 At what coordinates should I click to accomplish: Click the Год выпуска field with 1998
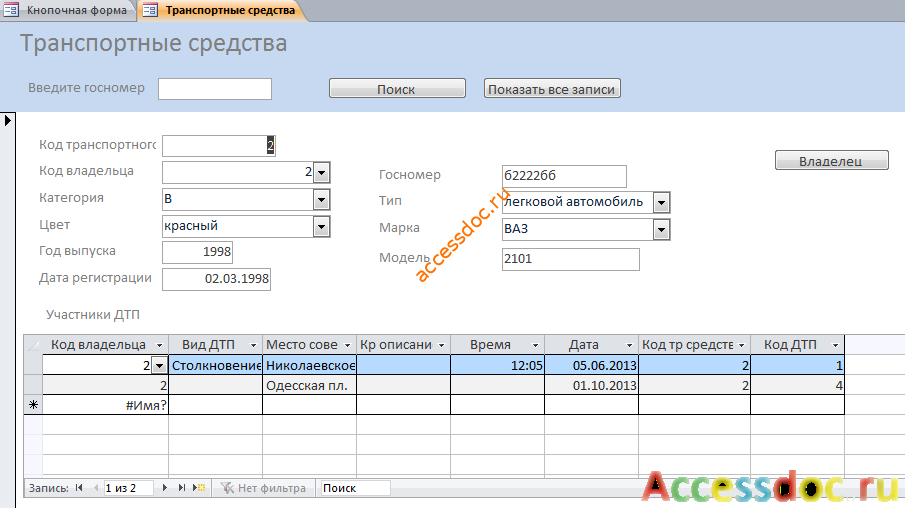click(197, 252)
